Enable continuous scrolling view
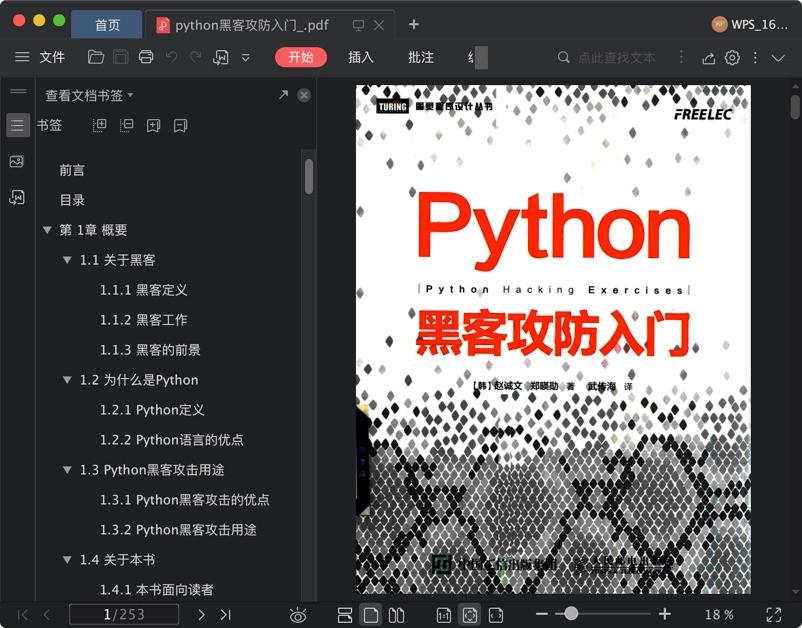Viewport: 802px width, 628px height. [345, 615]
